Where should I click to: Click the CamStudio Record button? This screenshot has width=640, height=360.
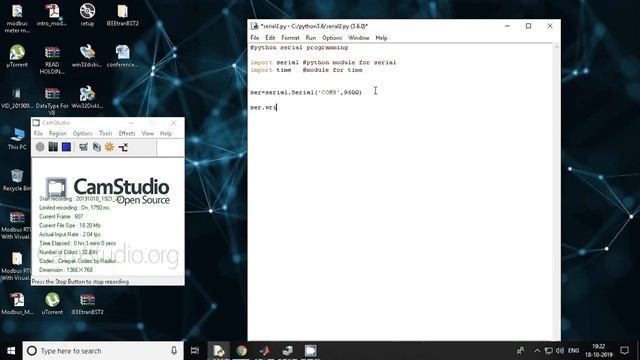click(x=40, y=147)
